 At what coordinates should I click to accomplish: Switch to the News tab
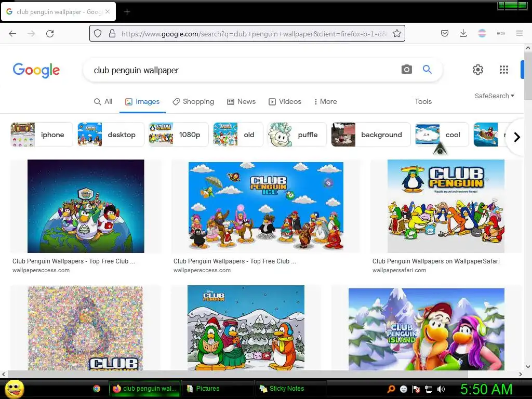point(241,101)
